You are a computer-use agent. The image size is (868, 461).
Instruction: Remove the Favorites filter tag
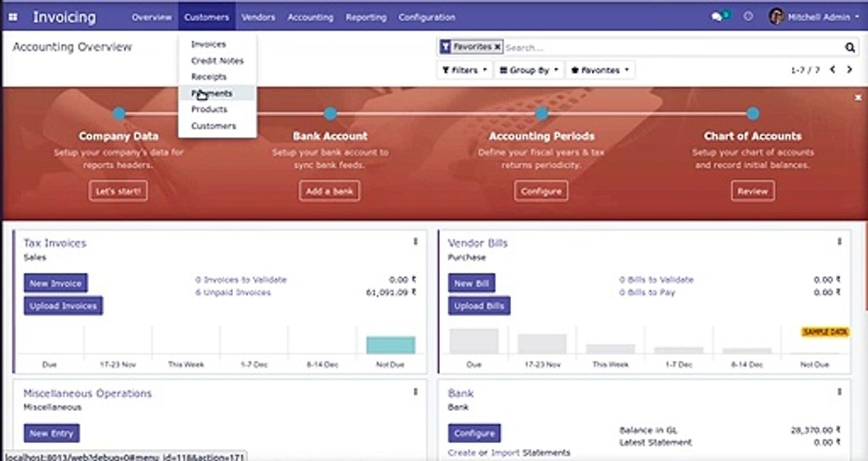(497, 47)
